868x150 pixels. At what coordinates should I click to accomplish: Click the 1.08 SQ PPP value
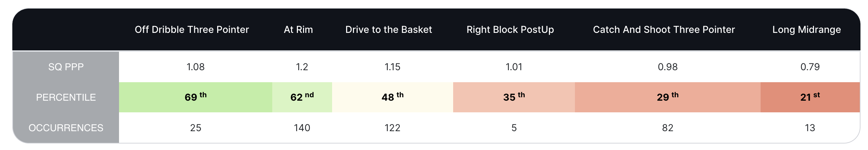tap(196, 67)
